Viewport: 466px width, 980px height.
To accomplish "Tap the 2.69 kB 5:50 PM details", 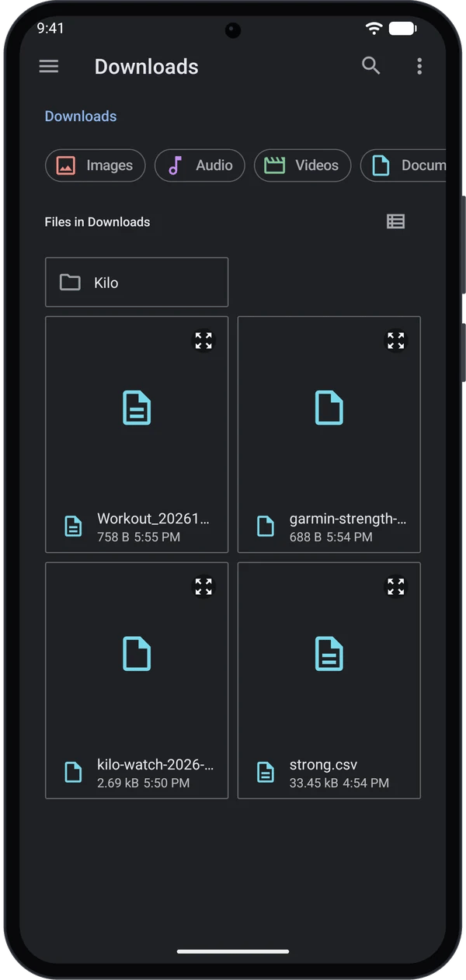I will [x=144, y=784].
